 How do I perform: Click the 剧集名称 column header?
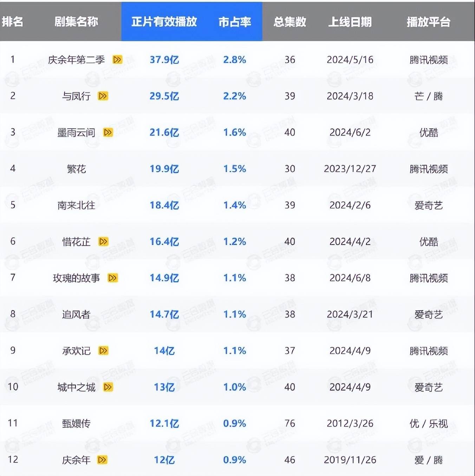(x=76, y=22)
